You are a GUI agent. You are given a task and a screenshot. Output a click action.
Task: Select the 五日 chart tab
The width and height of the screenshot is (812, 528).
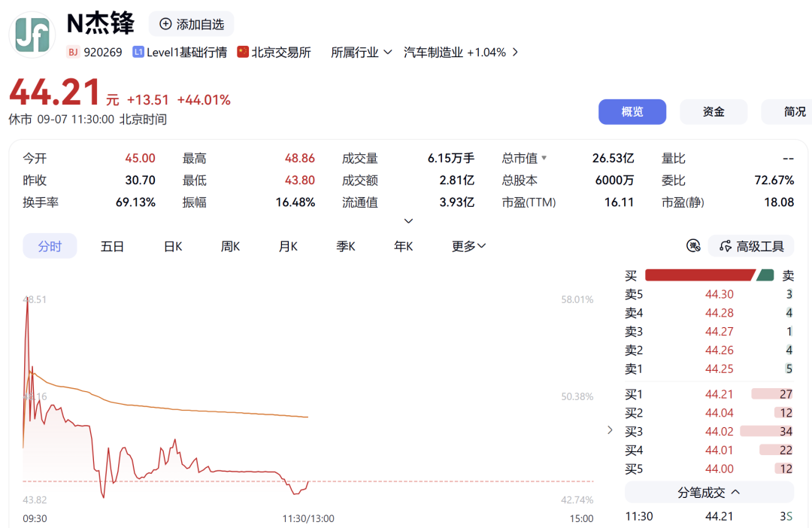click(x=112, y=246)
